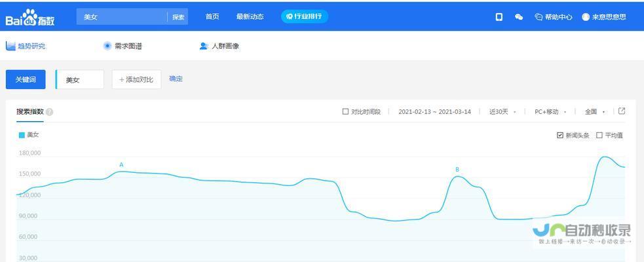Click the user avatar icon
644x262 pixels.
tap(586, 17)
